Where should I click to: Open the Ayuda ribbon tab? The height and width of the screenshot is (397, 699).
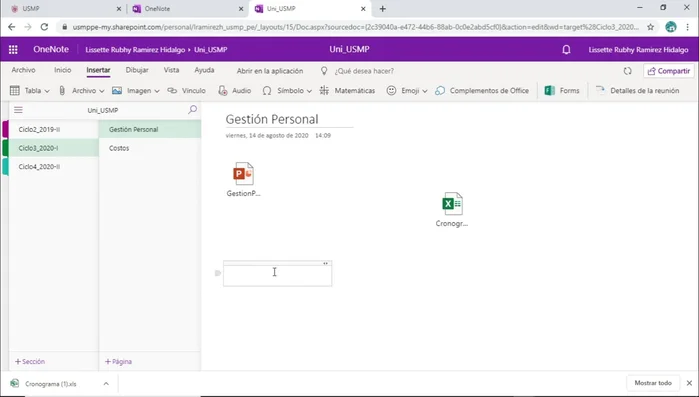[x=204, y=70]
